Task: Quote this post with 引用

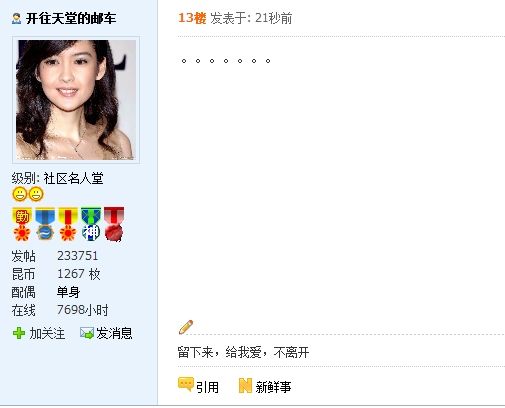Action: [207, 387]
